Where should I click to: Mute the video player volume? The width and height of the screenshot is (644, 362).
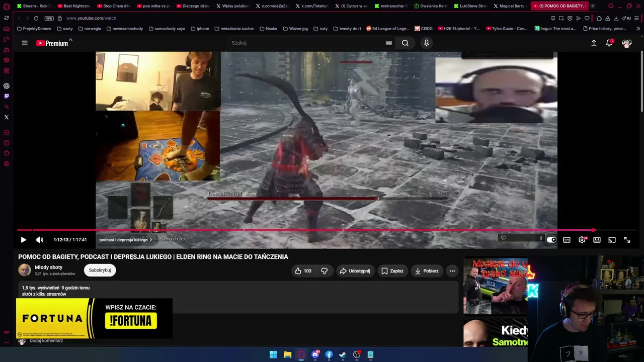click(x=40, y=240)
